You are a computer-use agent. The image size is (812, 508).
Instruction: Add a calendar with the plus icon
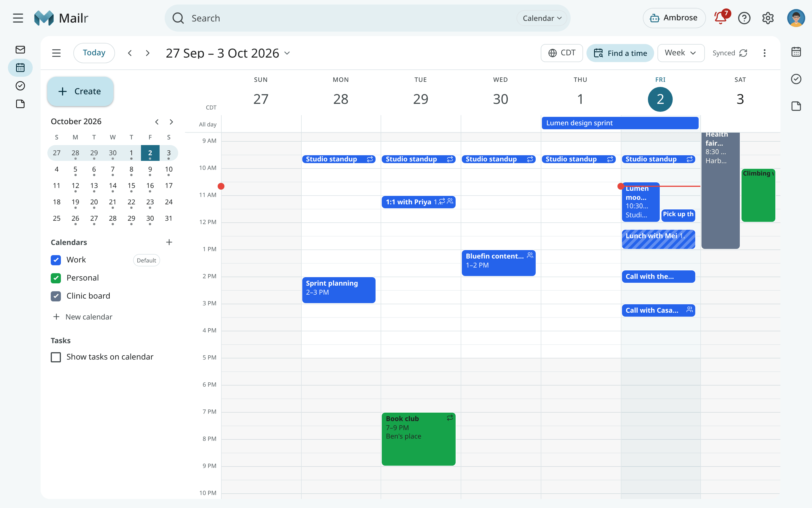[x=169, y=242]
